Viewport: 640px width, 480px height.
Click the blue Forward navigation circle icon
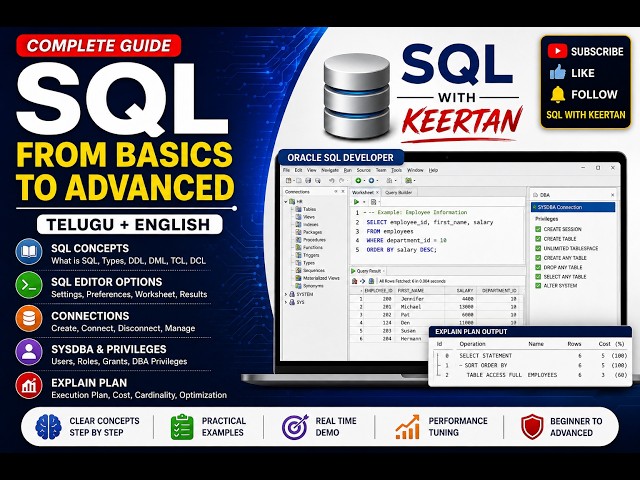point(371,180)
